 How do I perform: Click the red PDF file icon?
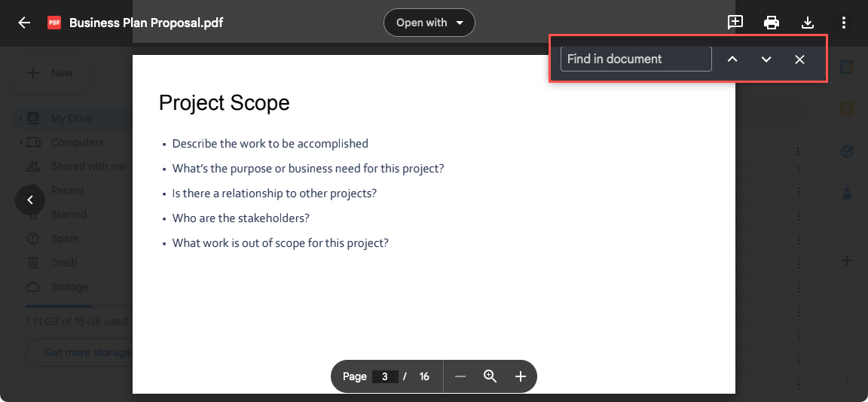[54, 23]
